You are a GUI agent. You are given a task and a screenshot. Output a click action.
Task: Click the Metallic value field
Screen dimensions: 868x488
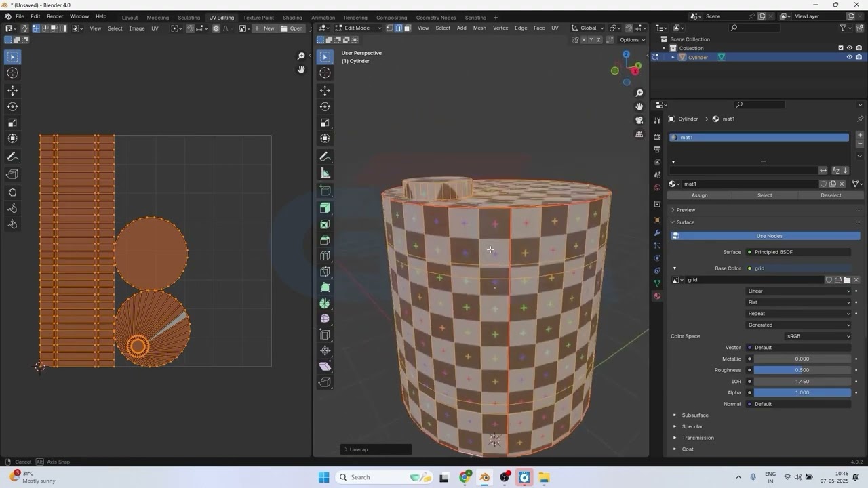pos(802,359)
